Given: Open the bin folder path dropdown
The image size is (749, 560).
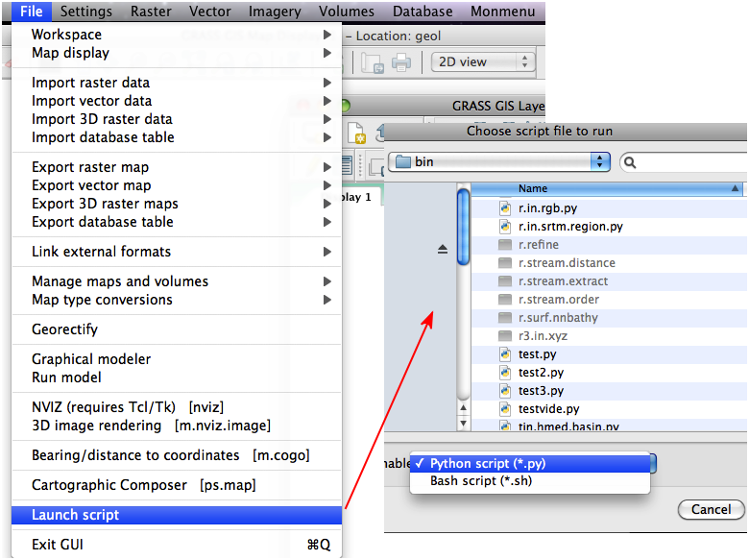Looking at the screenshot, I should pos(499,162).
